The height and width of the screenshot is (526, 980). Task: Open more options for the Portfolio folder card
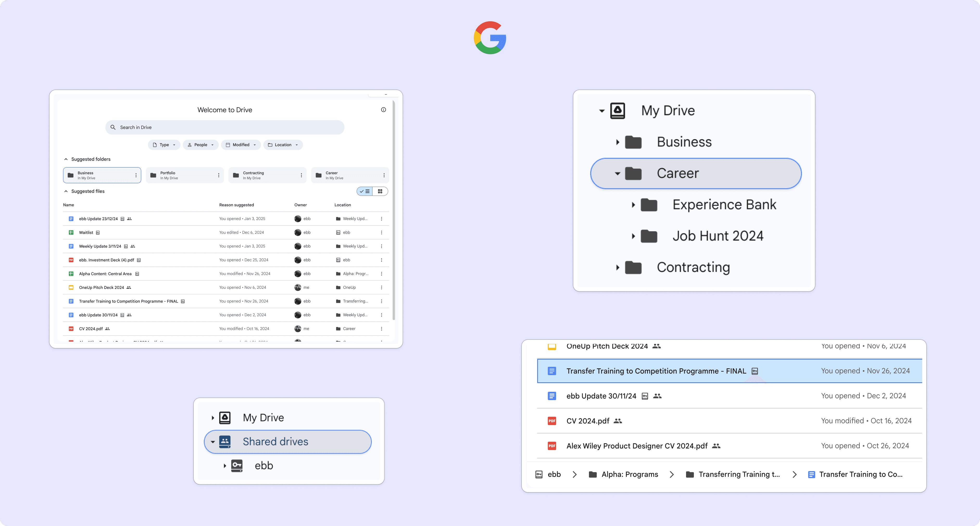pyautogui.click(x=218, y=175)
